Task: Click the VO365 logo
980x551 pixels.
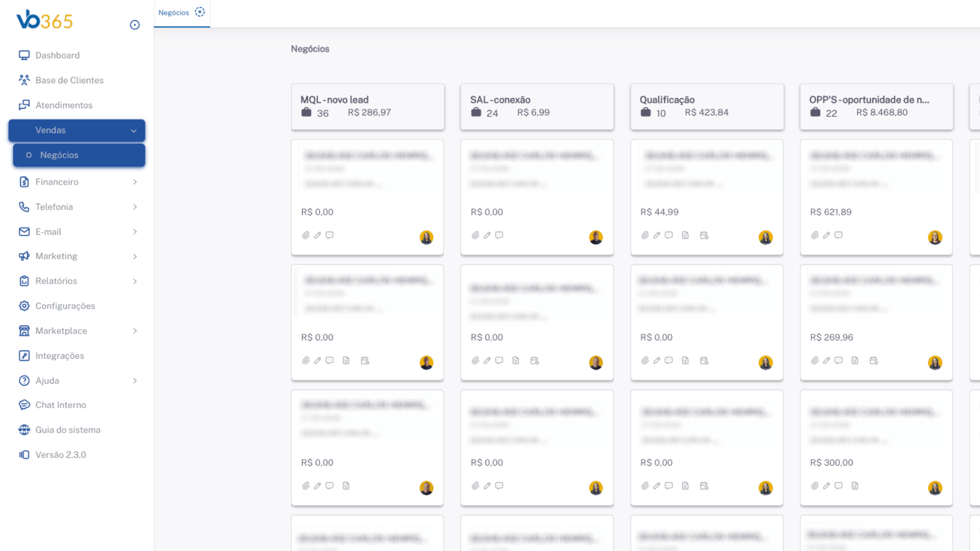Action: click(x=45, y=20)
